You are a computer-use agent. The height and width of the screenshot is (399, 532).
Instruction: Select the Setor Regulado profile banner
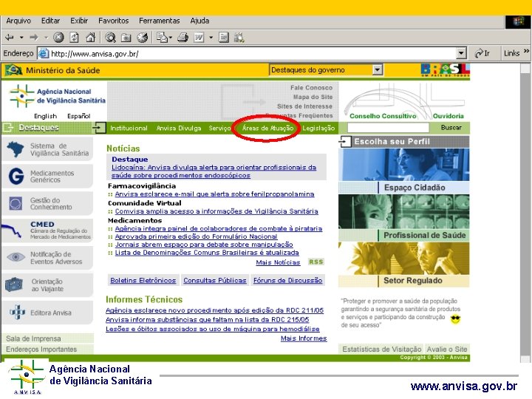tap(404, 265)
